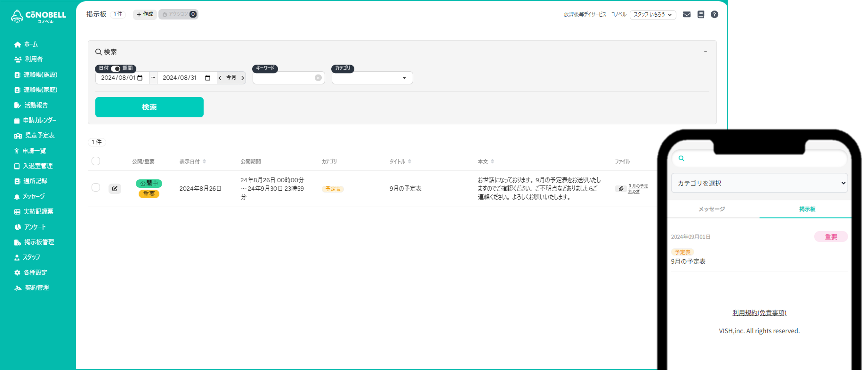This screenshot has width=868, height=370.
Task: Click the phone search magnifier icon
Action: 681,158
